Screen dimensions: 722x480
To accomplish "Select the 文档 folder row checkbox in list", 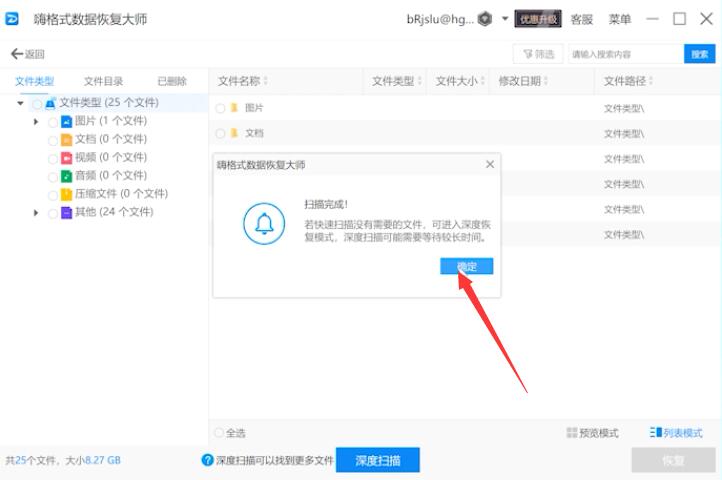I will [x=221, y=134].
